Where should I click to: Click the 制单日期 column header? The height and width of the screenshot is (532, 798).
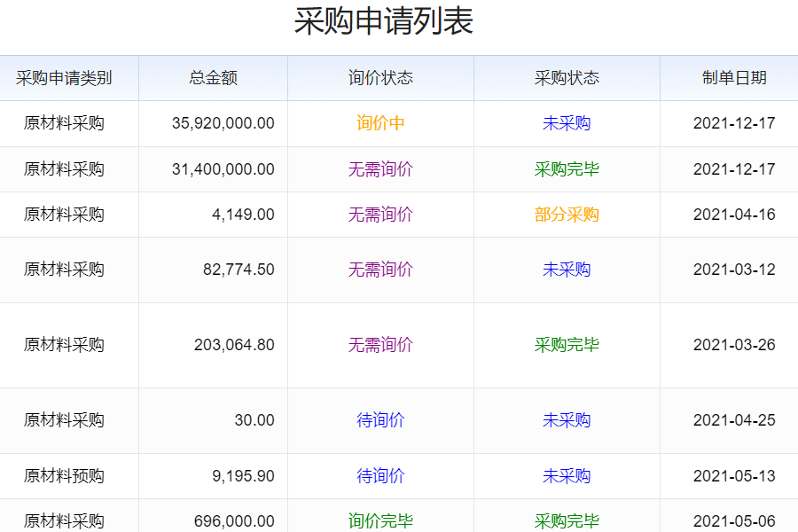(734, 78)
